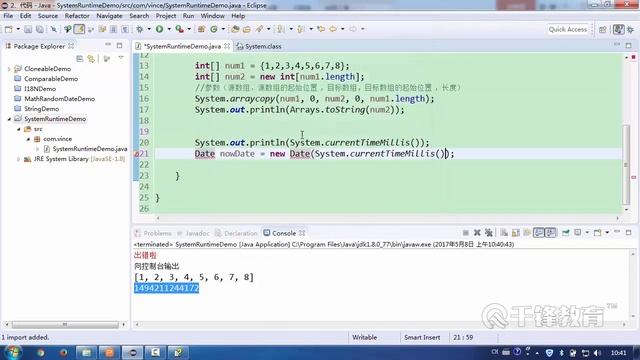
Task: Click the Open Perspective icon
Action: click(603, 29)
